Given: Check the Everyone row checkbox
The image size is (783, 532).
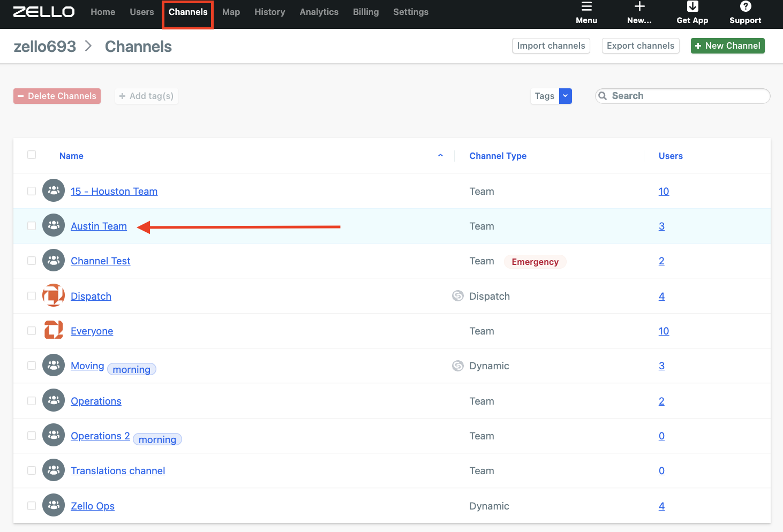Looking at the screenshot, I should tap(32, 331).
